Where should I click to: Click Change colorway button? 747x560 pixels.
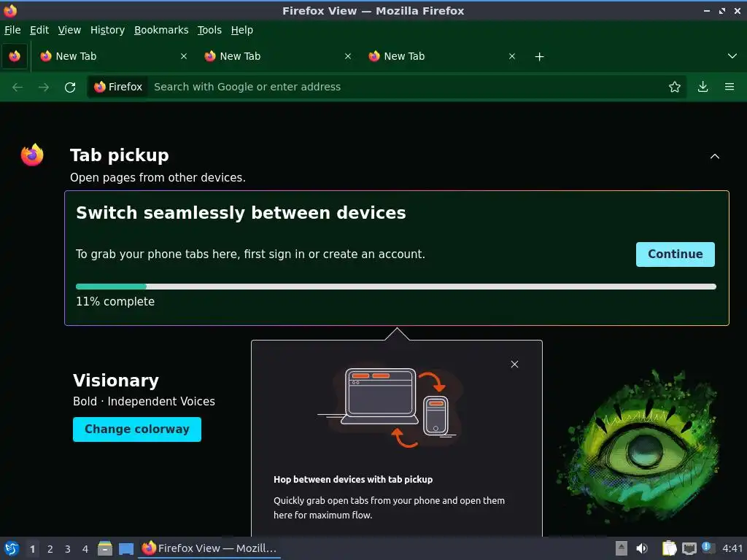tap(137, 429)
